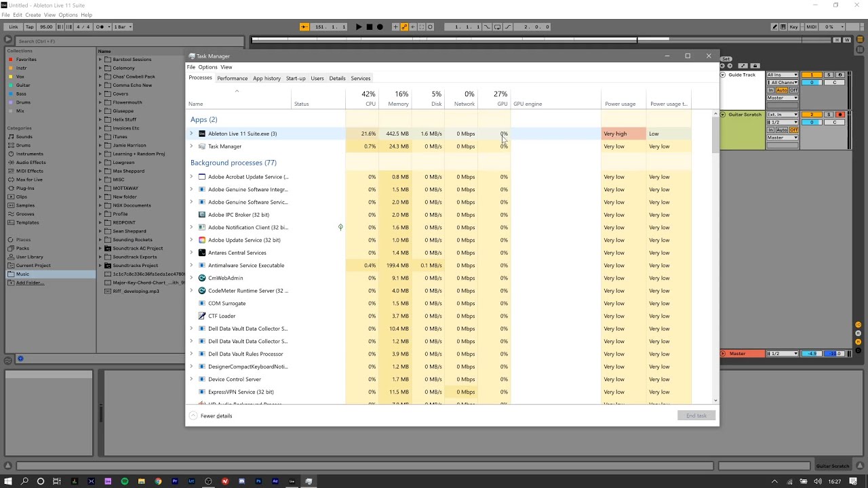
Task: Switch to the Details tab
Action: [x=337, y=79]
